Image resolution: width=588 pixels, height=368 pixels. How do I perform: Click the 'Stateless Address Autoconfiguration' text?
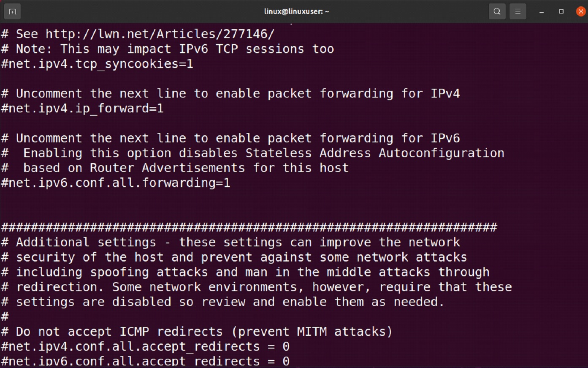pyautogui.click(x=374, y=153)
